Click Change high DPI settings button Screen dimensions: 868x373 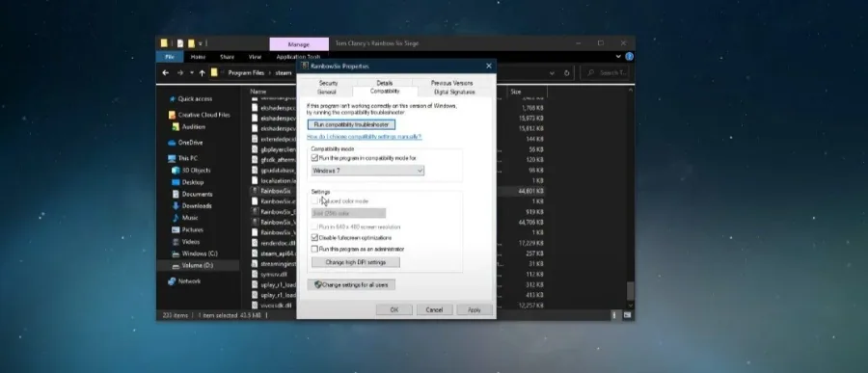[x=355, y=262]
